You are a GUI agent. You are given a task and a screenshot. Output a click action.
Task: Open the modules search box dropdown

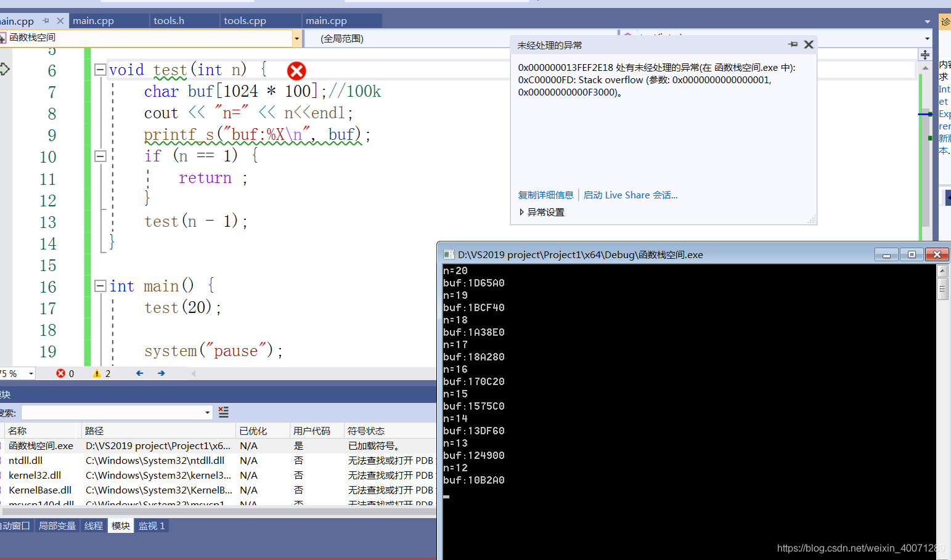click(208, 413)
